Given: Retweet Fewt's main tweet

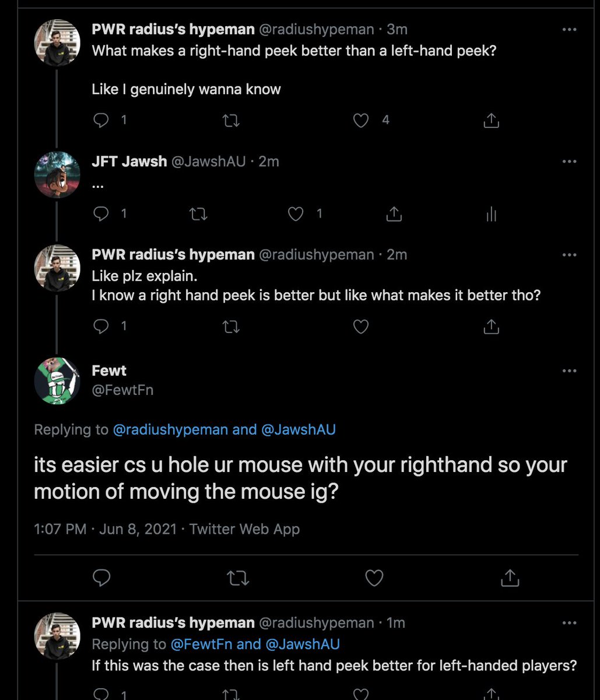Looking at the screenshot, I should tap(237, 578).
